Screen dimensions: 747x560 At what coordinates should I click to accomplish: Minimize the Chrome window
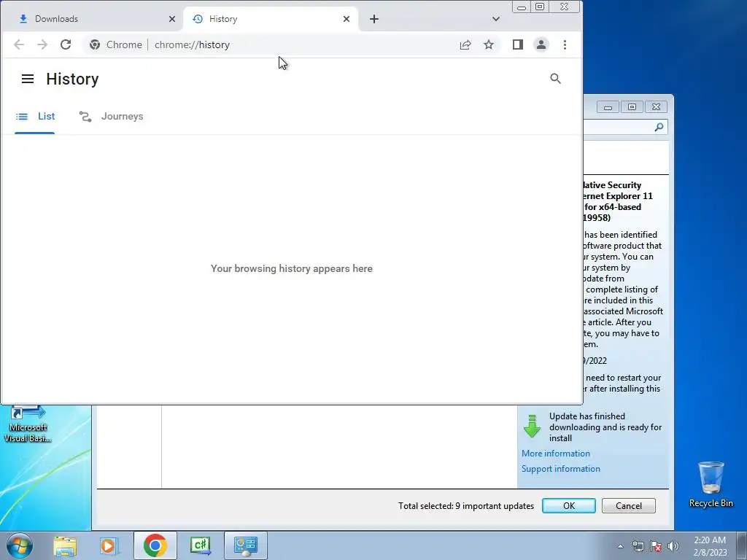click(522, 7)
